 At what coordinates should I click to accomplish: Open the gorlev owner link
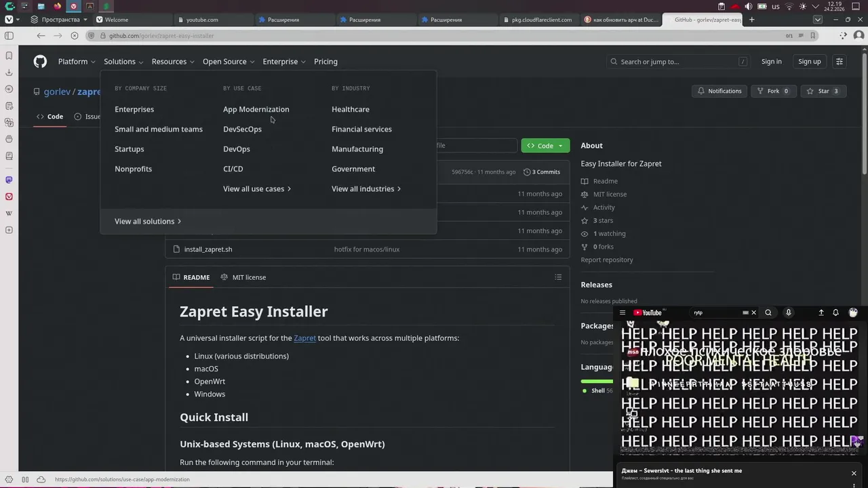[57, 91]
